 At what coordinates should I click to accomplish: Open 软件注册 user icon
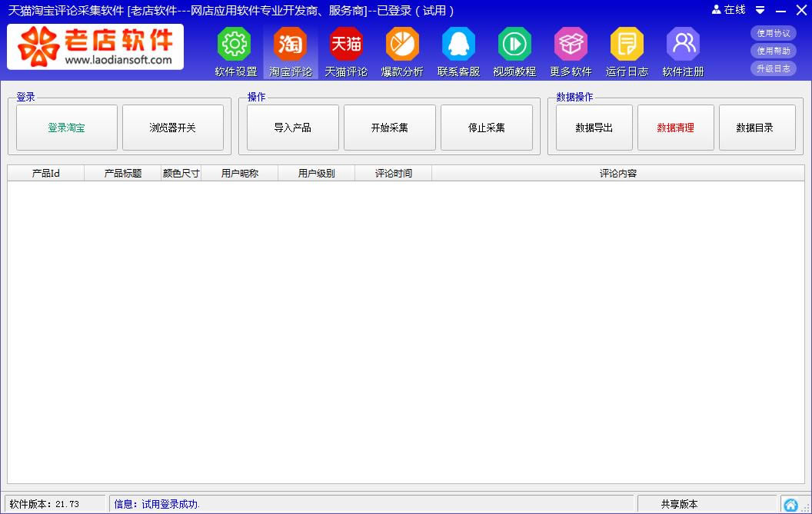[x=683, y=45]
